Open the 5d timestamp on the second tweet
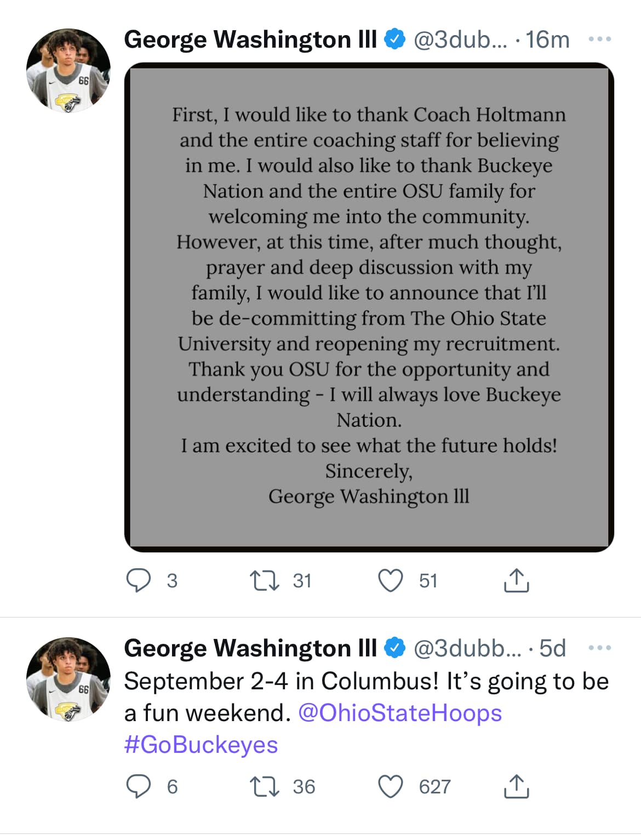Image resolution: width=641 pixels, height=840 pixels. click(552, 648)
